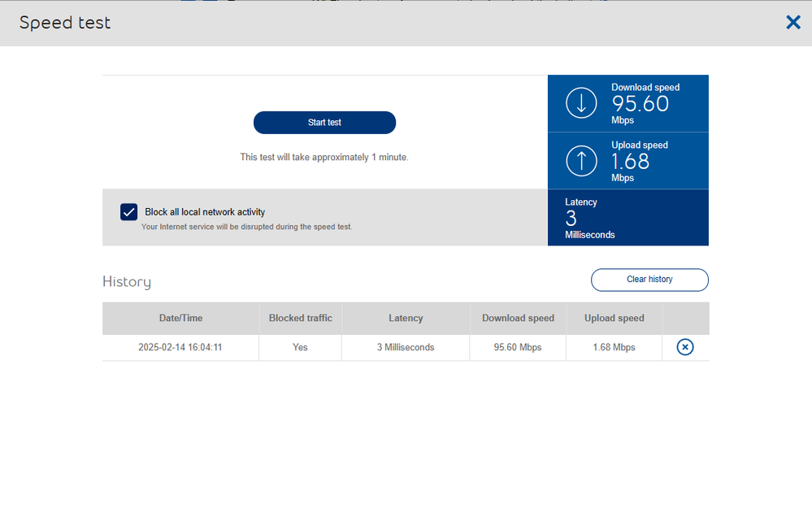
Task: Click the Upload speed column header
Action: point(614,318)
